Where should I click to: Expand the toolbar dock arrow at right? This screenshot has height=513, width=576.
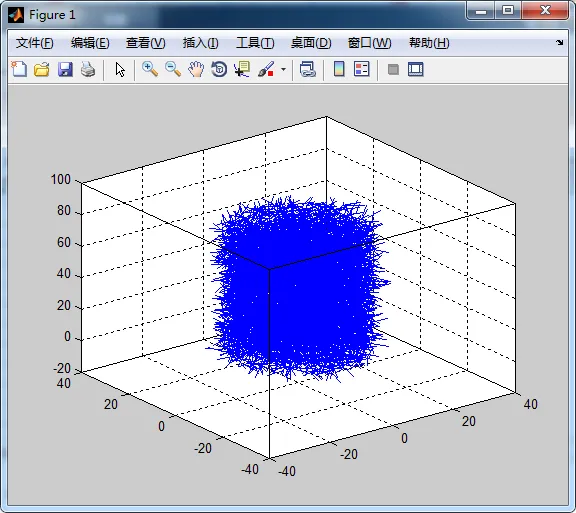(x=559, y=43)
